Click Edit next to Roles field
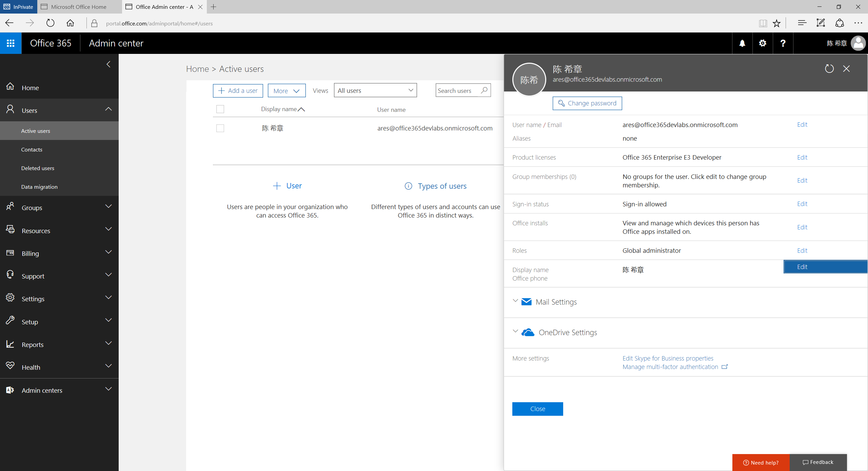Screen dimensions: 868x471 (x=803, y=251)
